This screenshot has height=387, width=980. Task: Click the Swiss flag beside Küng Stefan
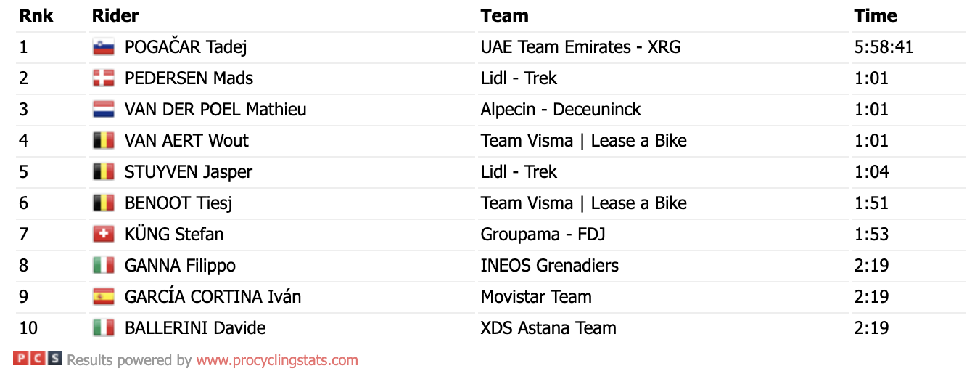(104, 235)
